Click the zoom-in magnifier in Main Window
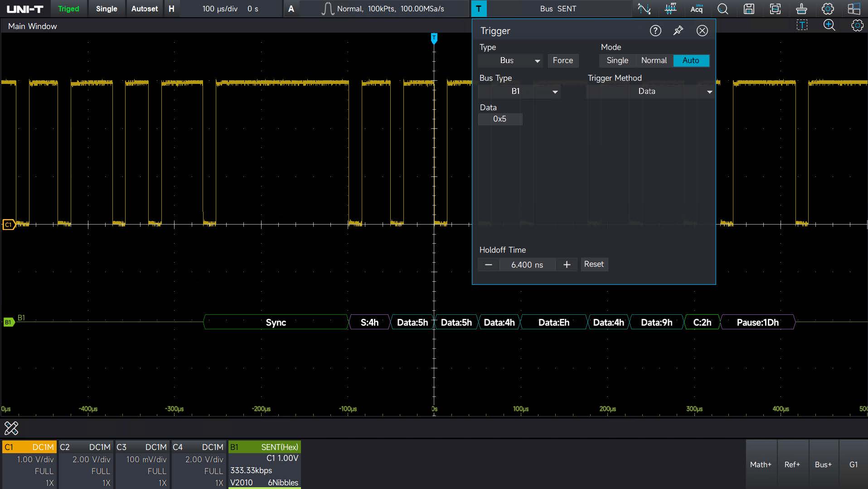This screenshot has height=489, width=868. pos(829,25)
